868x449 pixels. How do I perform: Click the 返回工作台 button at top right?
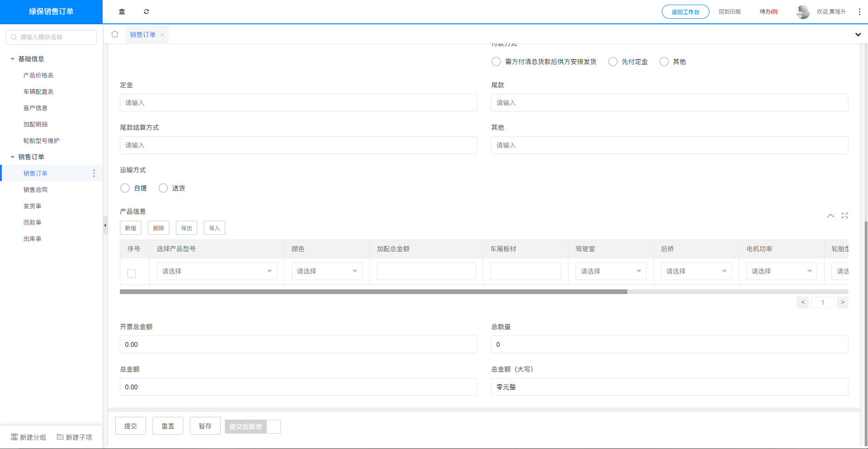(x=685, y=11)
